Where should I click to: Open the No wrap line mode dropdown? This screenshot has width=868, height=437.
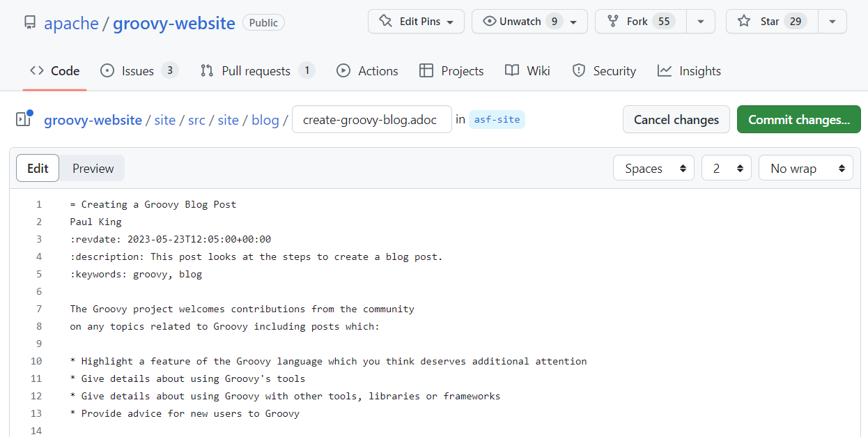pos(805,168)
